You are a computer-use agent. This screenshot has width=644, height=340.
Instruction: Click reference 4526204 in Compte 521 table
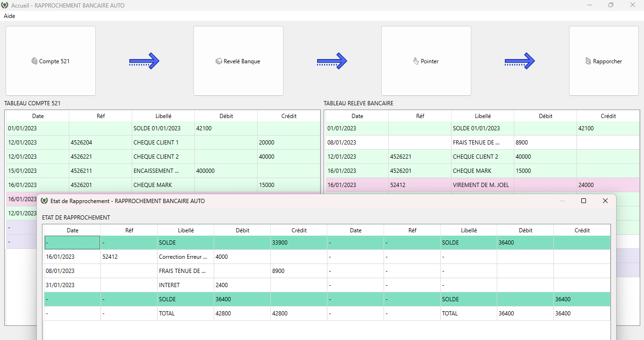coord(100,143)
